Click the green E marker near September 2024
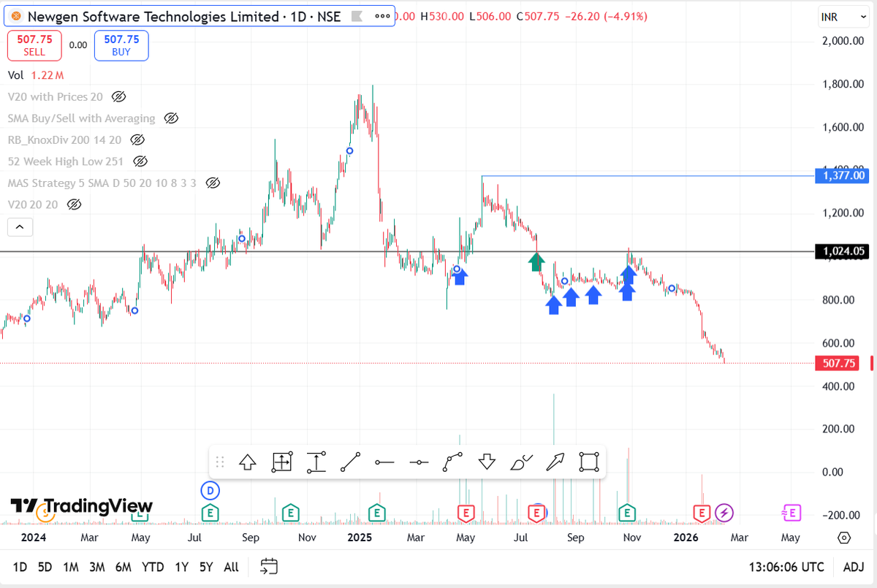 tap(291, 513)
